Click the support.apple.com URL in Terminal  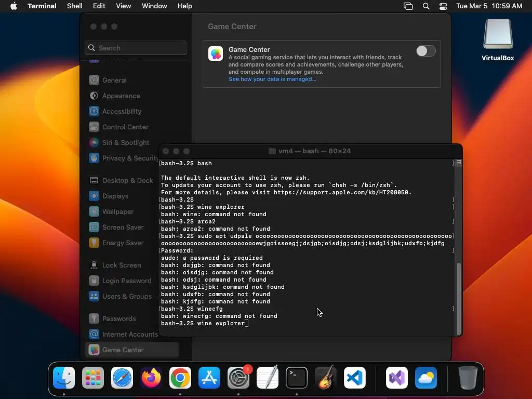(342, 192)
